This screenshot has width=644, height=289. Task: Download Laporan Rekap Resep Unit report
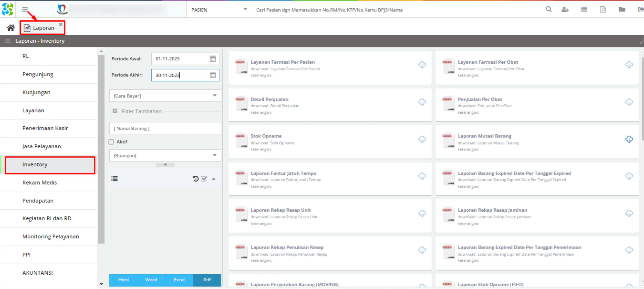pos(422,213)
